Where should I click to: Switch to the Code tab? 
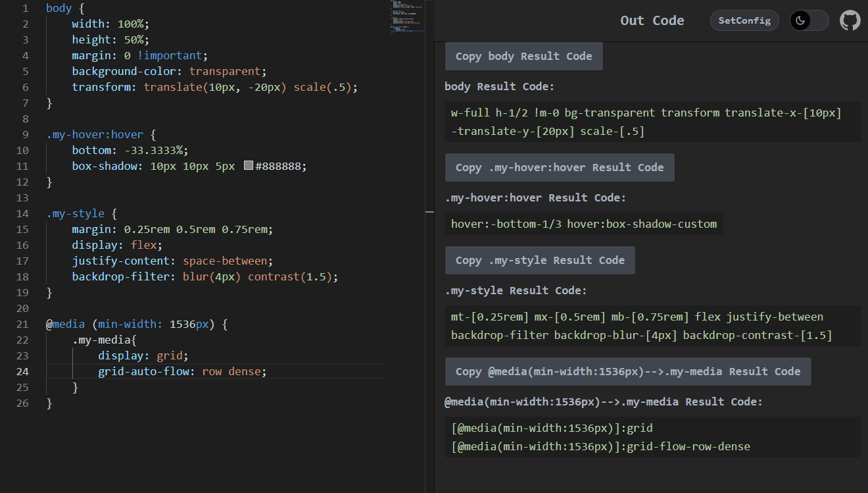tap(669, 20)
